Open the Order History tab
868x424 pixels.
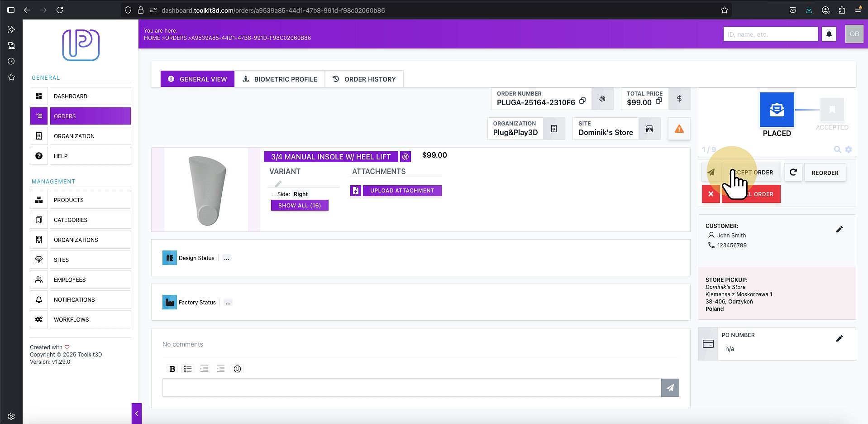tap(364, 79)
